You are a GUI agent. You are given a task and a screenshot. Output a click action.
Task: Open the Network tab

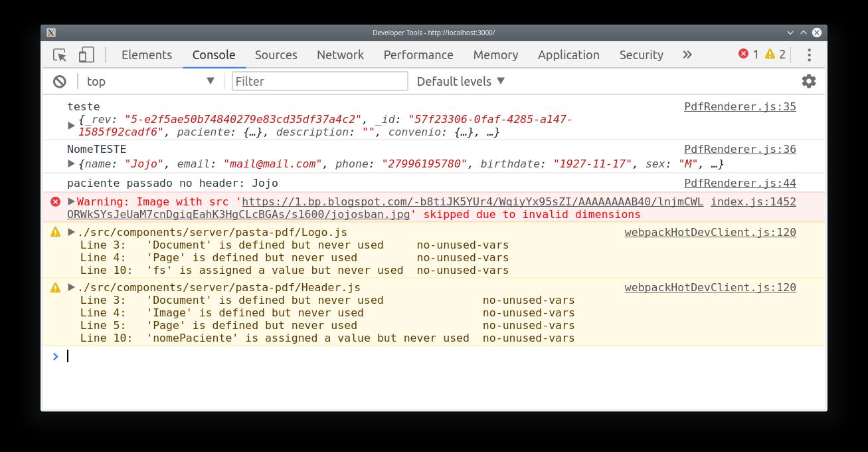pos(340,55)
